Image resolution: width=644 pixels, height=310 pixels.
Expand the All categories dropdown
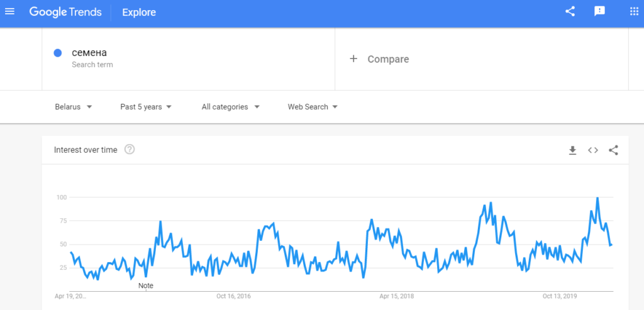pos(231,107)
